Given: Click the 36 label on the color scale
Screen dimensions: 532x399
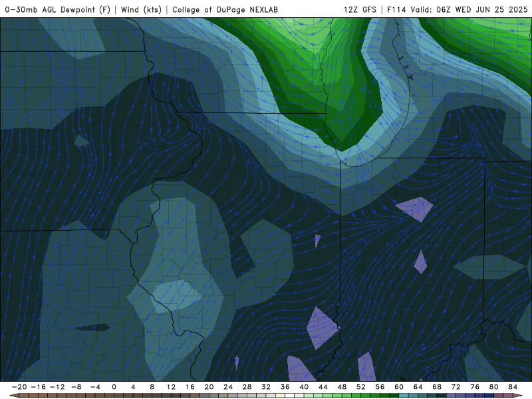Looking at the screenshot, I should pyautogui.click(x=285, y=387).
